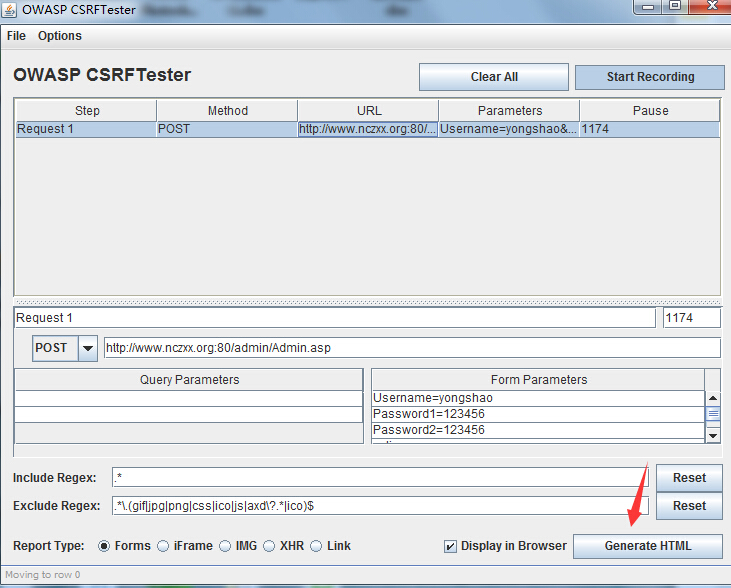Reset the Include Regex value
Viewport: 731px width, 588px height.
[x=689, y=478]
